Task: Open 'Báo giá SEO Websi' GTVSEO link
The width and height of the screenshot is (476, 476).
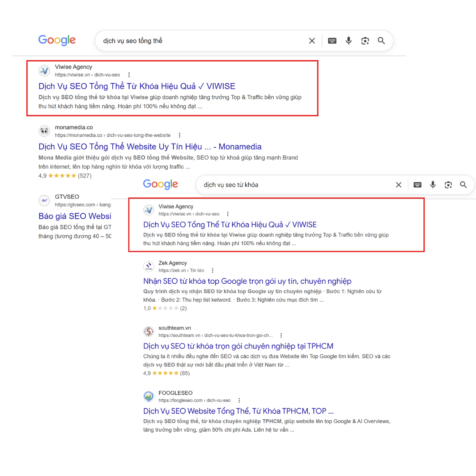Action: pos(75,216)
